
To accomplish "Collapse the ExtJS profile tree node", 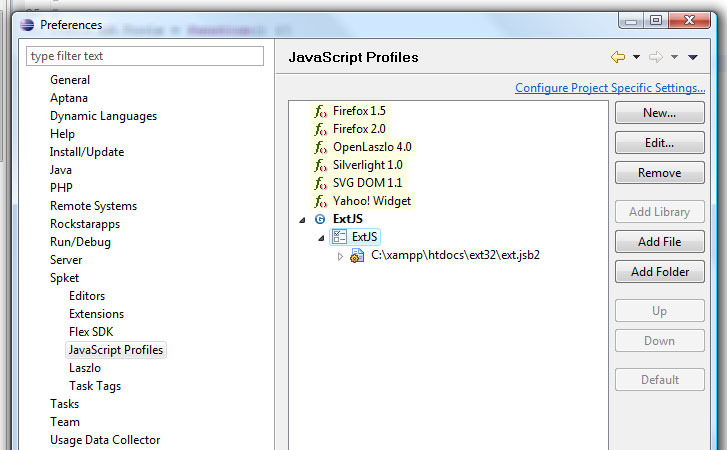I will tap(303, 219).
